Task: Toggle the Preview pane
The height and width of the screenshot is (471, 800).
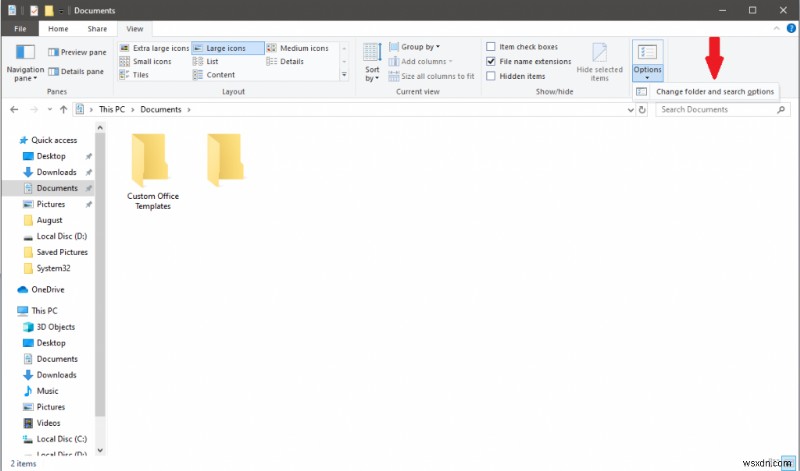Action: click(77, 52)
